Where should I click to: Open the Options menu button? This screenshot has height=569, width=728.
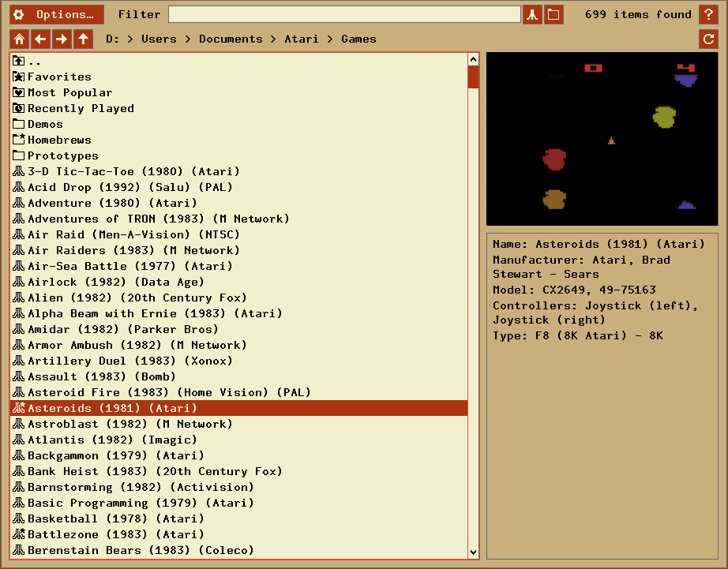pyautogui.click(x=57, y=14)
